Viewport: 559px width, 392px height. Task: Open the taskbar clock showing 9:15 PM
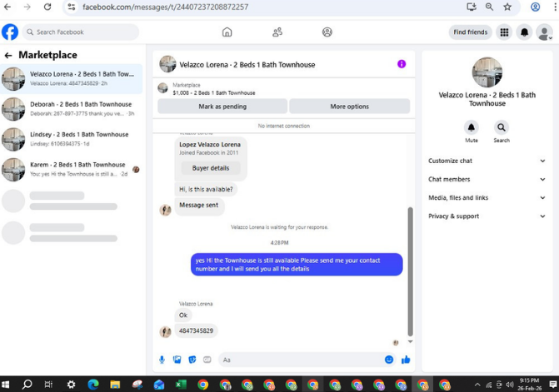529,385
